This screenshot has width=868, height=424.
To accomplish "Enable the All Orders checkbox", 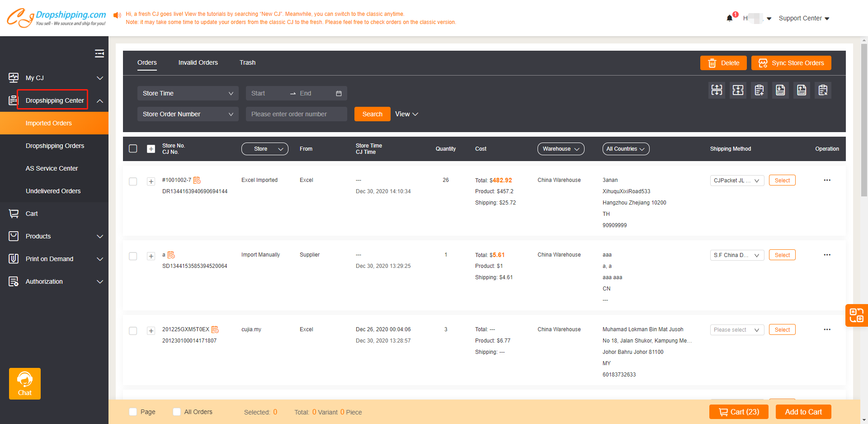I will [x=177, y=412].
